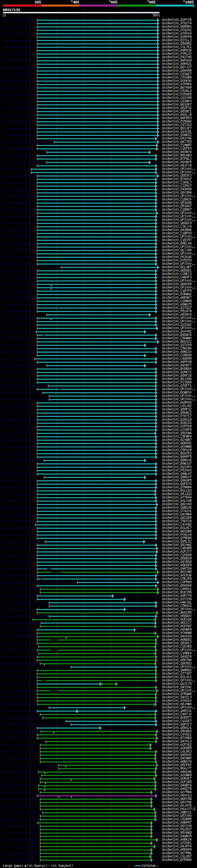
Task: Click label UniRef100_Q3HRZ2
Action: coord(177,135)
